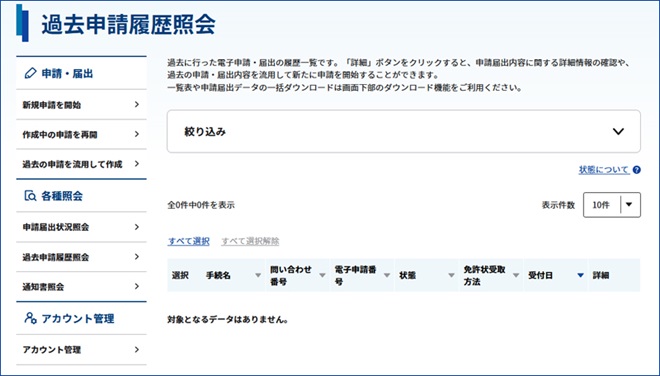Sort by the 電子申請番号 column arrow
This screenshot has width=660, height=376.
pyautogui.click(x=387, y=275)
